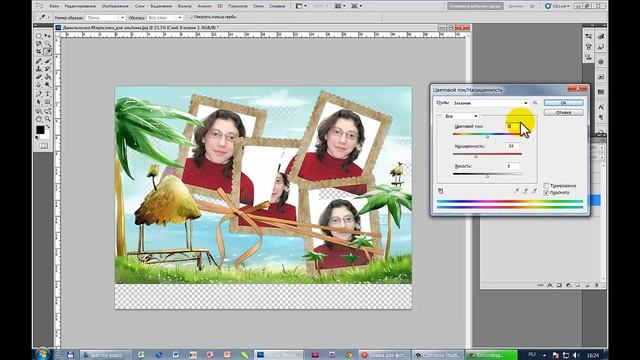Open the Все color range dropdown
Screen dimensions: 640x360
[461, 116]
